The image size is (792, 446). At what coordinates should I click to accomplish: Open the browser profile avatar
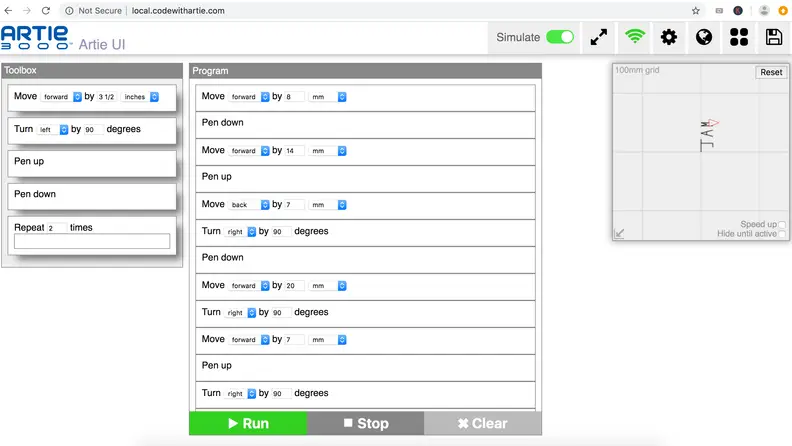764,11
